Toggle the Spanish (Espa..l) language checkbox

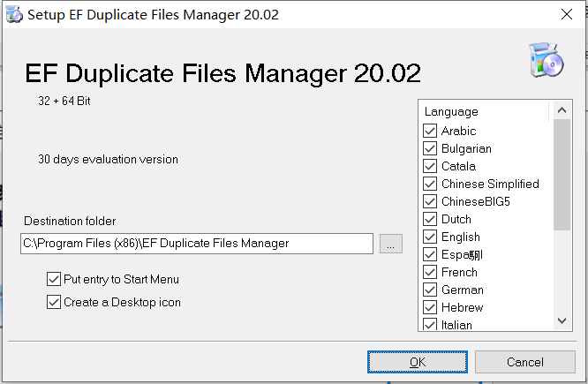pyautogui.click(x=430, y=254)
